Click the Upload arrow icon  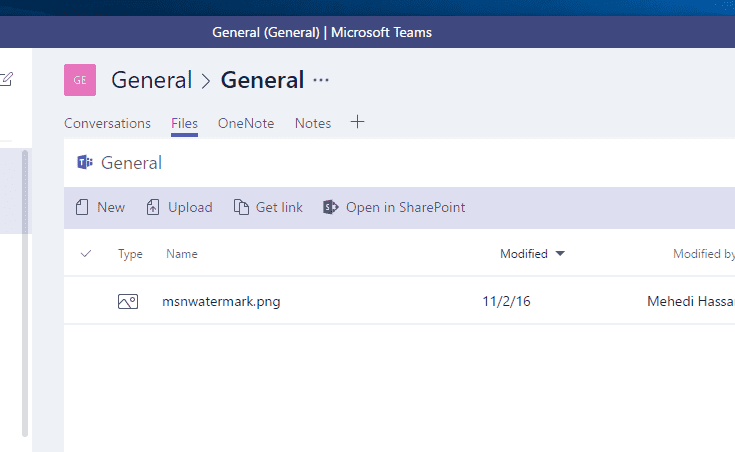(153, 207)
